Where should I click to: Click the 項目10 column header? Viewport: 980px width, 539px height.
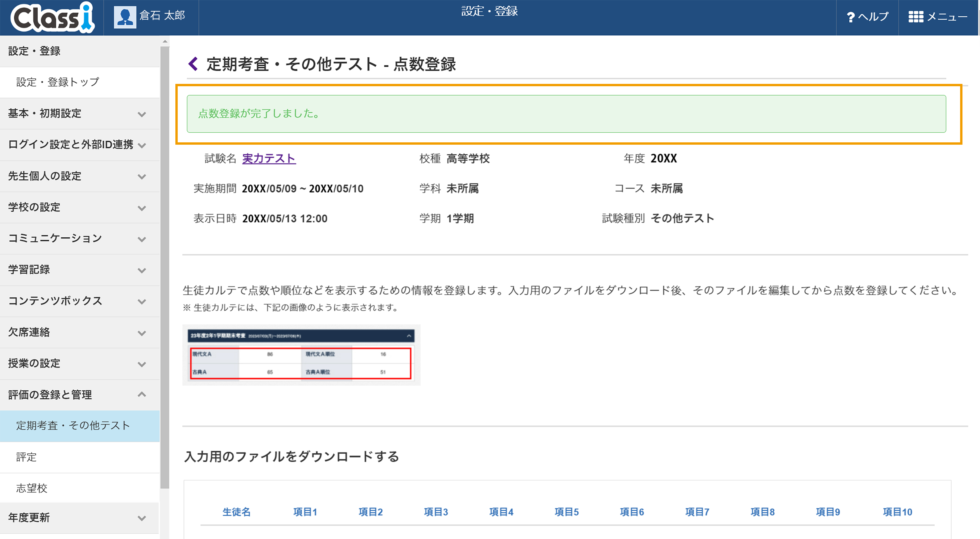click(x=898, y=512)
